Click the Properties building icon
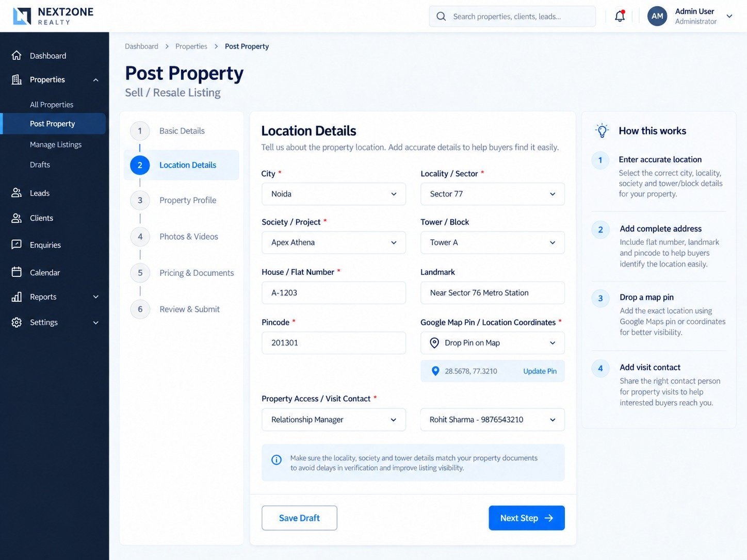Screen dimensions: 747x560 click(17, 79)
